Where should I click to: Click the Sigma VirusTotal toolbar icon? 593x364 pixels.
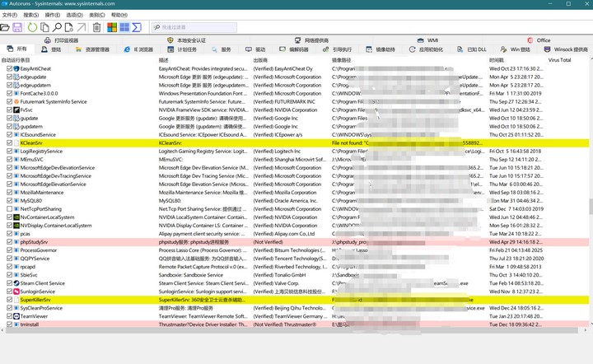(135, 27)
